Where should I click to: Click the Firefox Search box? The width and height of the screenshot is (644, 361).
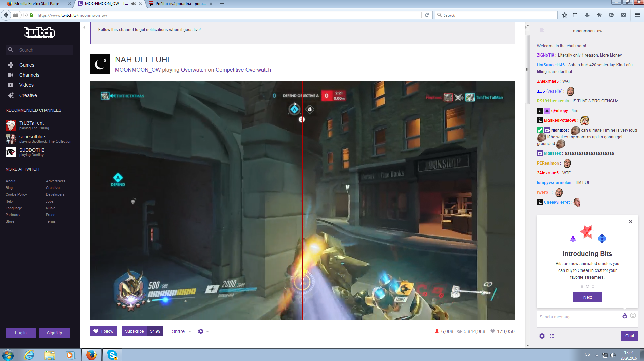click(496, 15)
